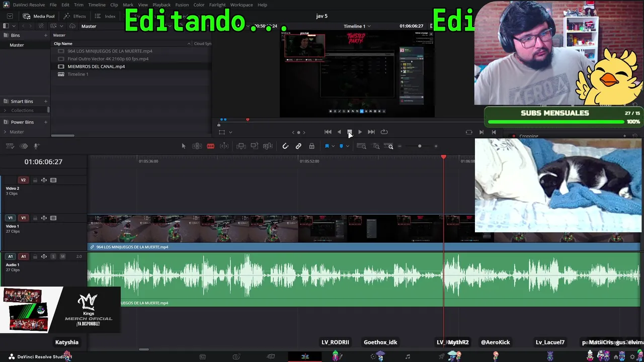
Task: Add a new bin with plus
Action: point(45,36)
